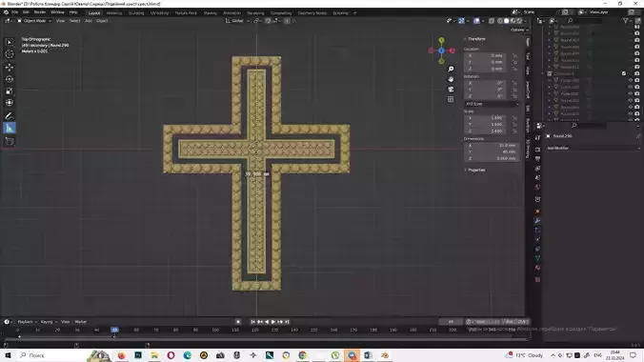Open the Playback dropdown in timeline
The image size is (644, 362).
pos(27,322)
